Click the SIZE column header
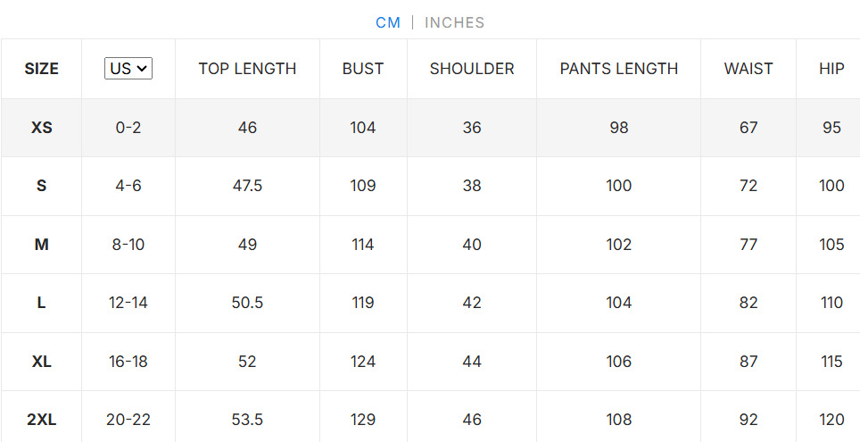Image resolution: width=868 pixels, height=442 pixels. tap(42, 69)
